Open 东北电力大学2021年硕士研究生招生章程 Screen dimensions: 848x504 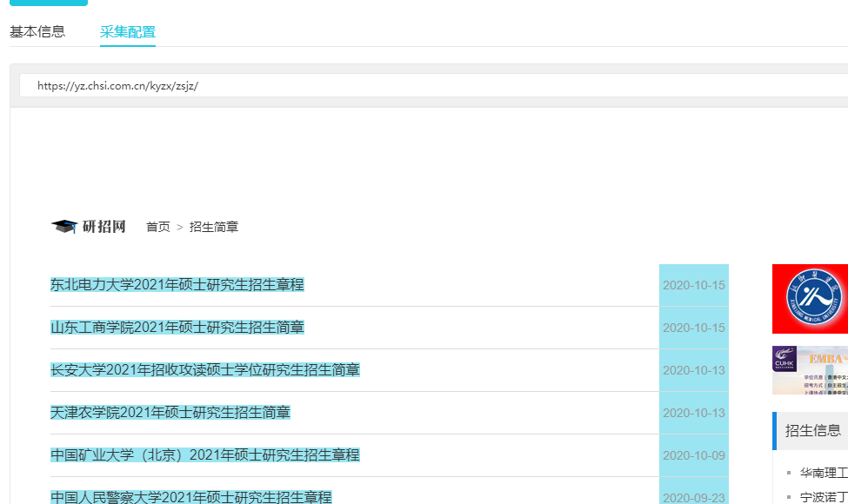tap(177, 285)
